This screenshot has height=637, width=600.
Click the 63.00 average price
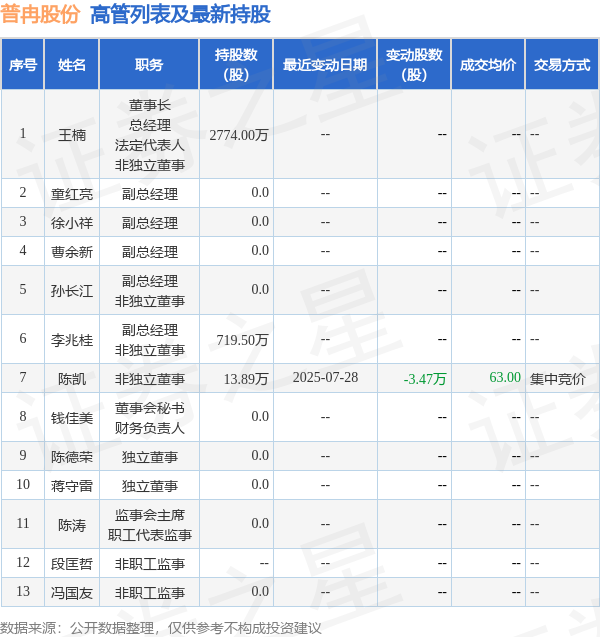click(x=505, y=377)
